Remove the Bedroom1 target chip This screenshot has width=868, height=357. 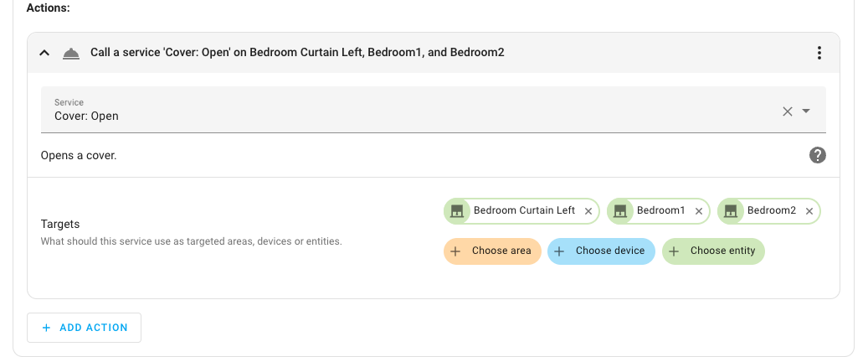pos(699,211)
